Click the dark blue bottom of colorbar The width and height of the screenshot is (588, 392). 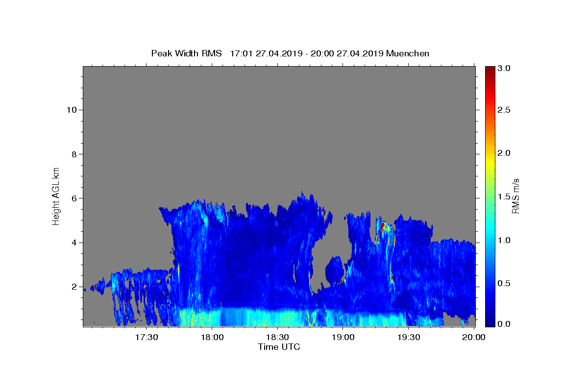coord(490,321)
